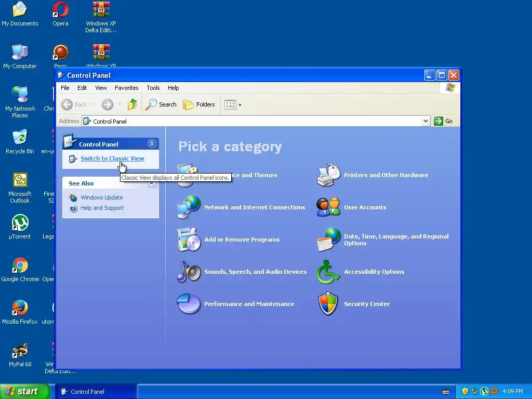
Task: Open the Back button history dropdown arrow
Action: [93, 104]
